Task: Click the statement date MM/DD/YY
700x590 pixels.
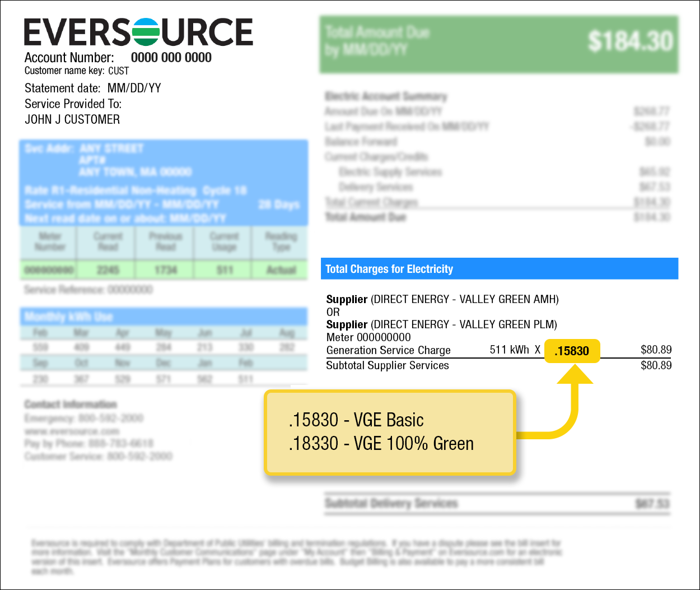Action: point(134,89)
